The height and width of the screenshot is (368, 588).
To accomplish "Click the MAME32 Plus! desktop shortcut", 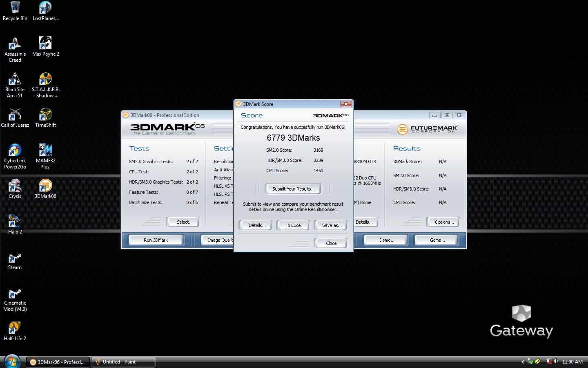I will [45, 156].
